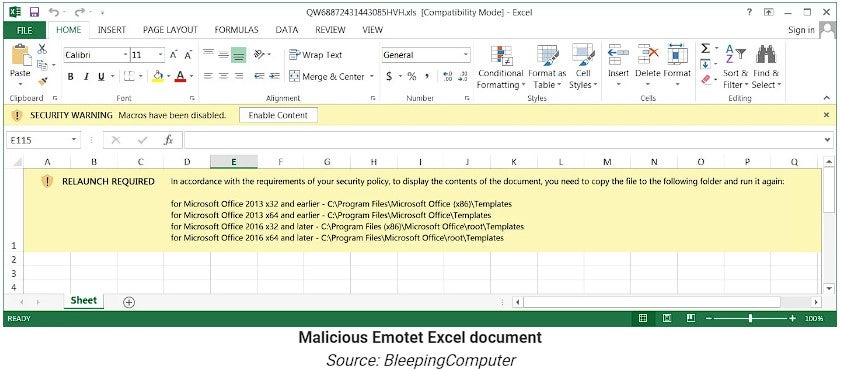Decrease the font size with the small A icon
The width and height of the screenshot is (841, 370).
[x=188, y=55]
